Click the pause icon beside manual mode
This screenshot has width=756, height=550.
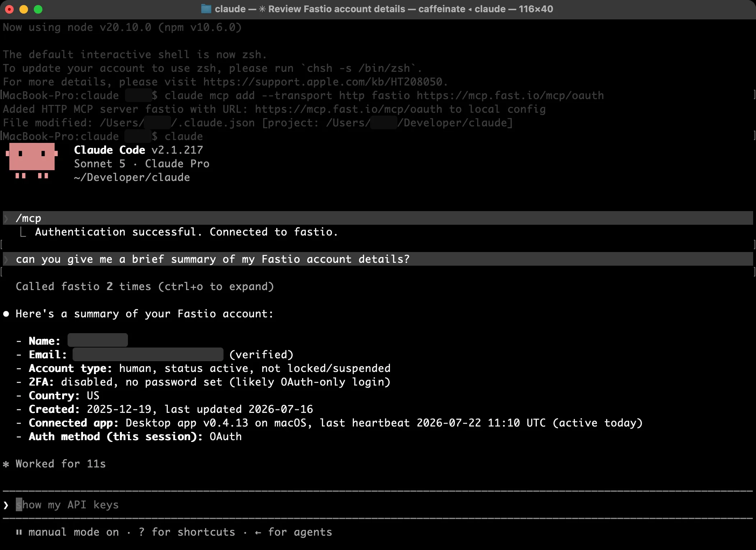tap(19, 532)
